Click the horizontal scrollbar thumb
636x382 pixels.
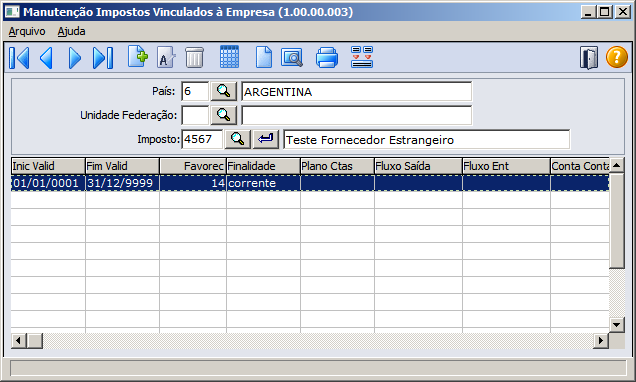[35, 341]
